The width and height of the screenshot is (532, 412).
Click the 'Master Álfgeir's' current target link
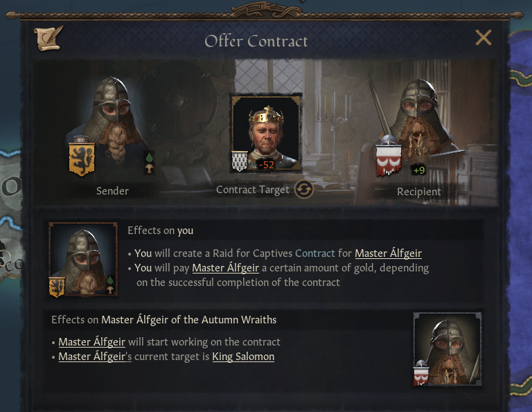95,357
